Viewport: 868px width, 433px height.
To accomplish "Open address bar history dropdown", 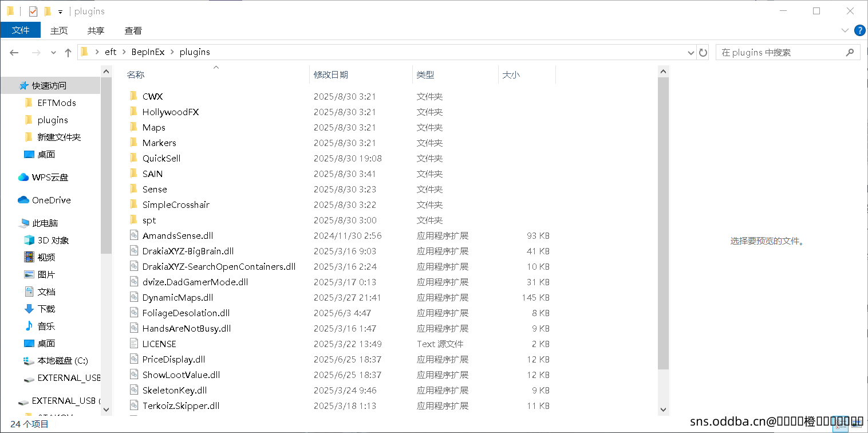I will (x=691, y=52).
